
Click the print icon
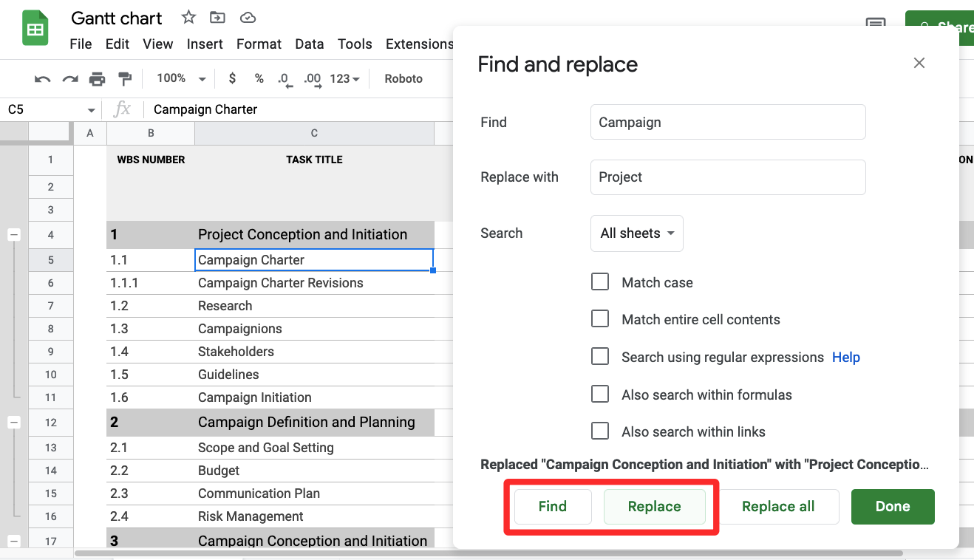pos(97,79)
